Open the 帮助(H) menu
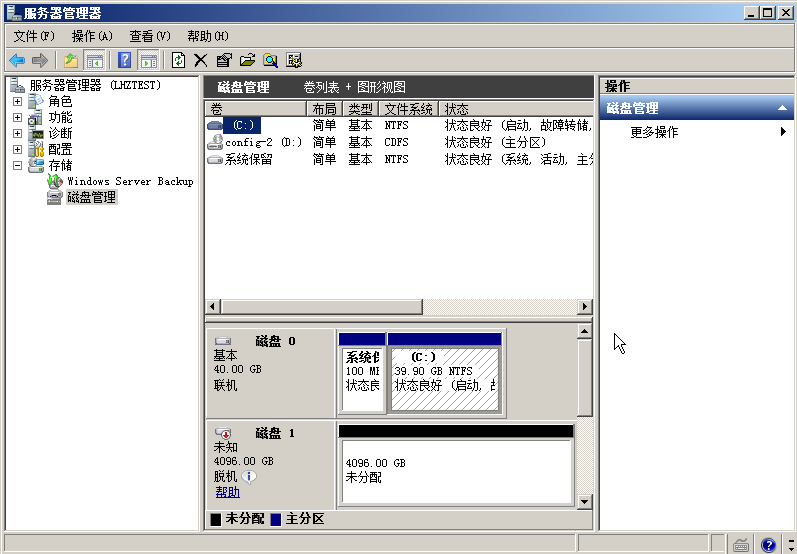Screen dimensions: 797x554 point(208,36)
